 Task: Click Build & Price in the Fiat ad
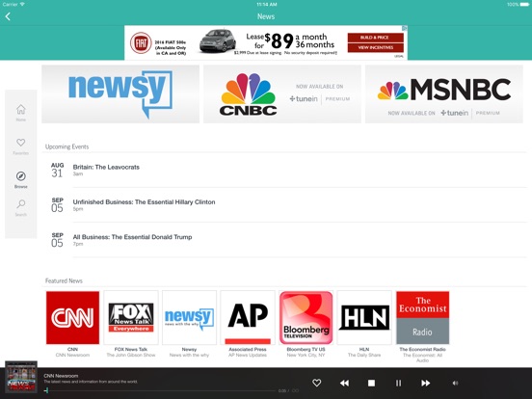tap(376, 38)
